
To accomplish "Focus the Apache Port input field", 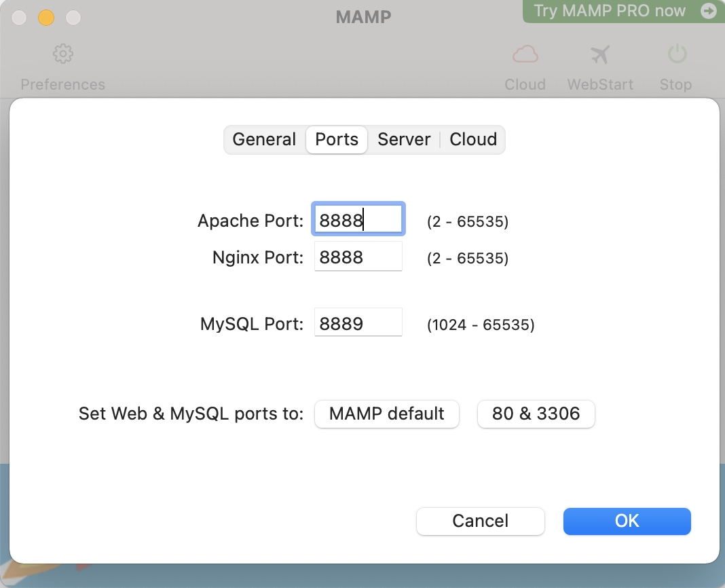I will pyautogui.click(x=358, y=219).
